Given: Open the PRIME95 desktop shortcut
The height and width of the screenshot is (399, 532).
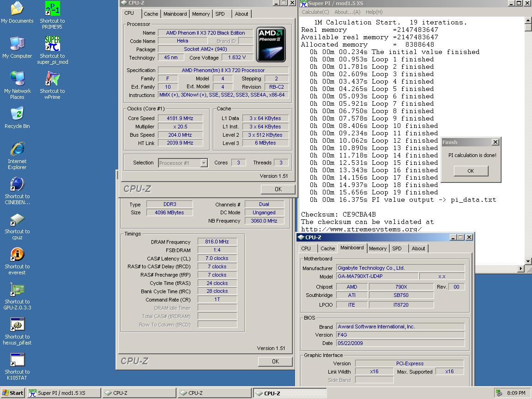Looking at the screenshot, I should click(52, 9).
